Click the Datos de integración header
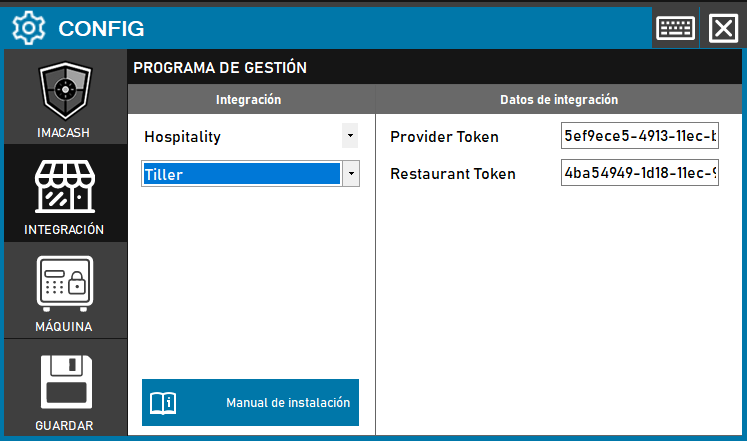 click(x=559, y=100)
